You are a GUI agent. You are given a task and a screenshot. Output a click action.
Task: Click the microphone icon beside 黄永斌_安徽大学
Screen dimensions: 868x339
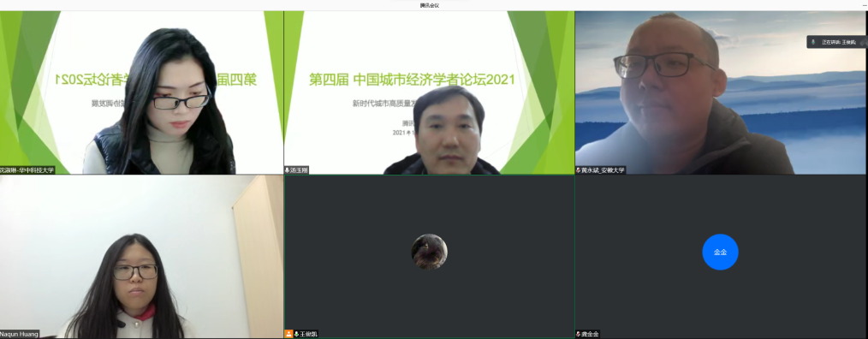coord(579,170)
